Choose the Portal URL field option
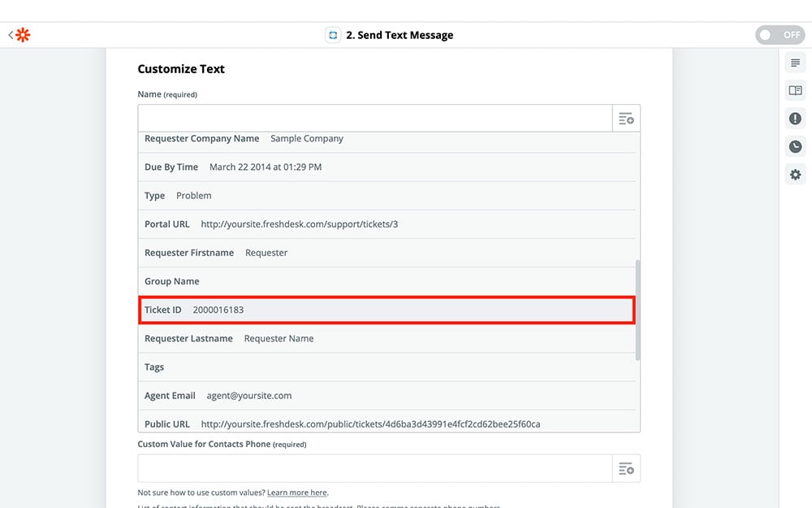Screen dimensions: 812x508 pos(386,224)
